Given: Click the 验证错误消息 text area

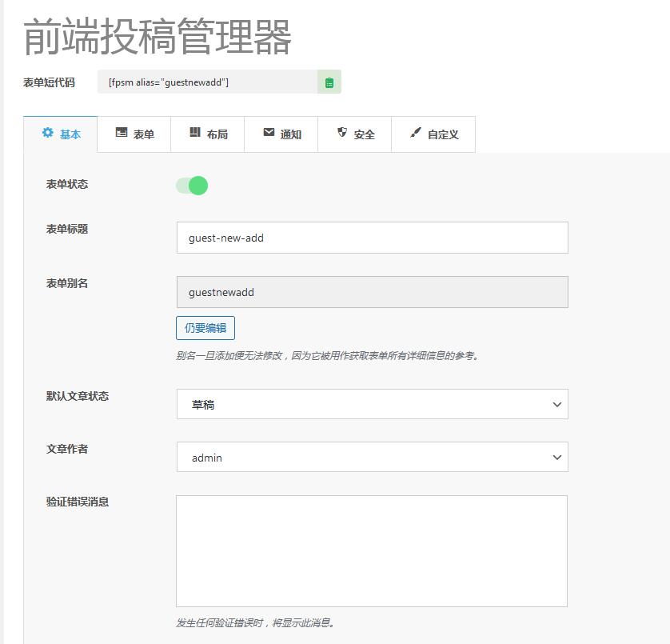Looking at the screenshot, I should point(372,551).
